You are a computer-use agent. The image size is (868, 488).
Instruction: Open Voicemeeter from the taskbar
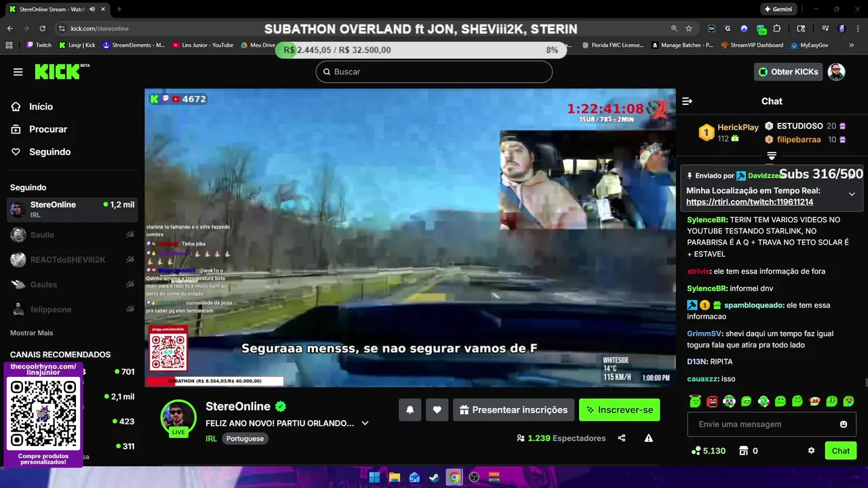494,477
